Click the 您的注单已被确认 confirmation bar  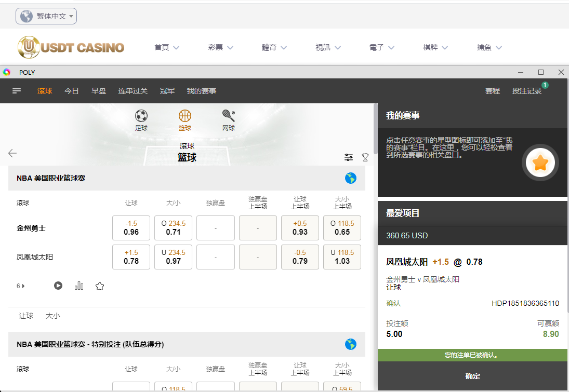472,355
